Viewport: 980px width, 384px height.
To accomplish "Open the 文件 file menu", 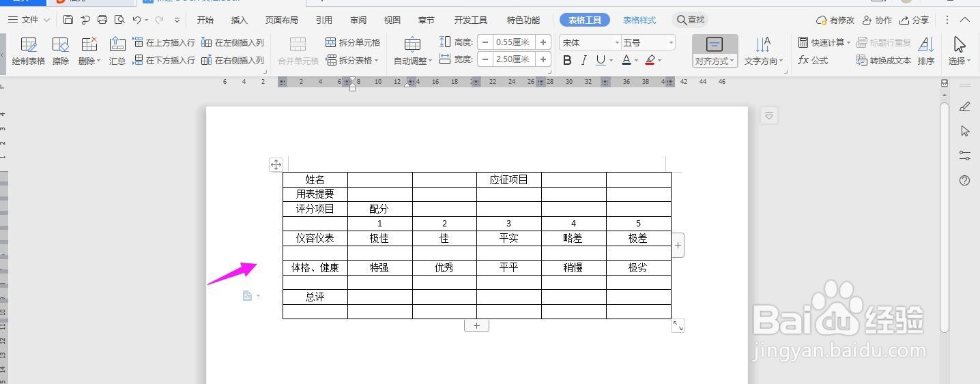I will click(x=29, y=20).
